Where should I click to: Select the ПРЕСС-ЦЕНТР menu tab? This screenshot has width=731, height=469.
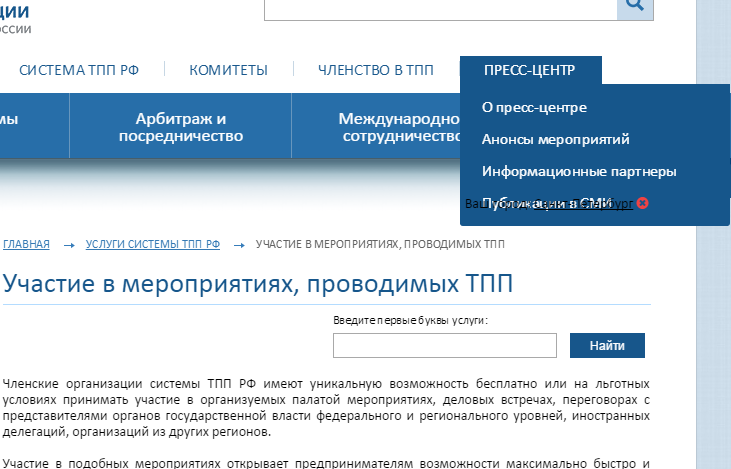click(x=531, y=70)
